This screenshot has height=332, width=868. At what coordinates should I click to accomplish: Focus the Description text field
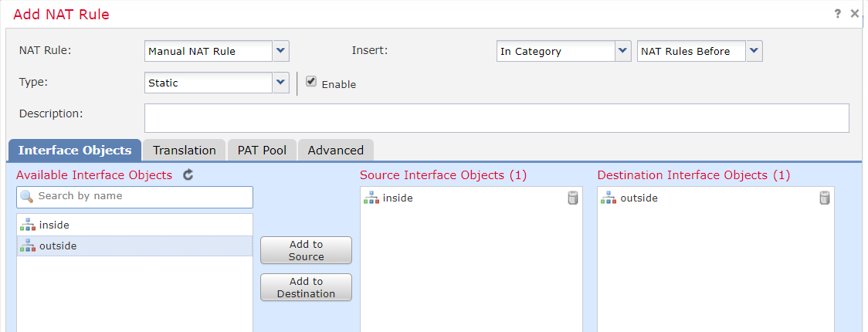[497, 118]
